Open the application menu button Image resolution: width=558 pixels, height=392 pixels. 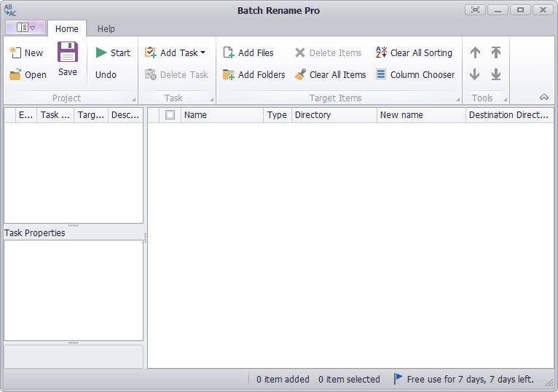tap(25, 28)
